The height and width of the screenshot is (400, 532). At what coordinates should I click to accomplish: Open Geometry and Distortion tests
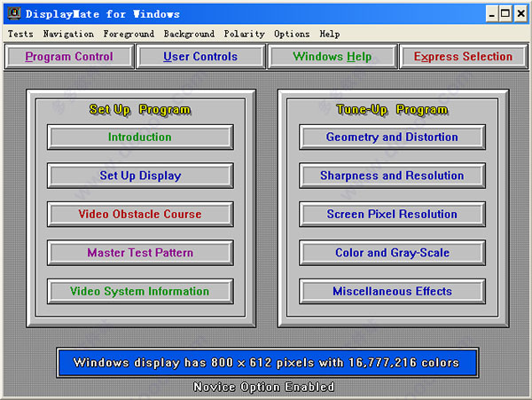pyautogui.click(x=392, y=137)
